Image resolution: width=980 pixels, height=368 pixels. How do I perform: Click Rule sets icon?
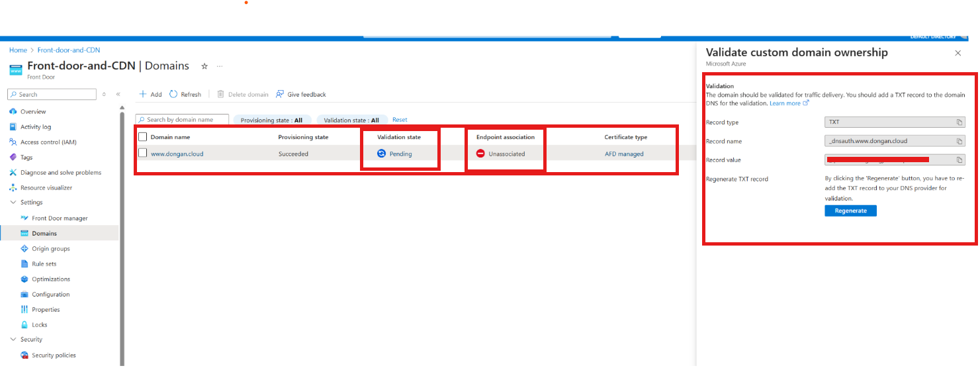click(x=24, y=263)
